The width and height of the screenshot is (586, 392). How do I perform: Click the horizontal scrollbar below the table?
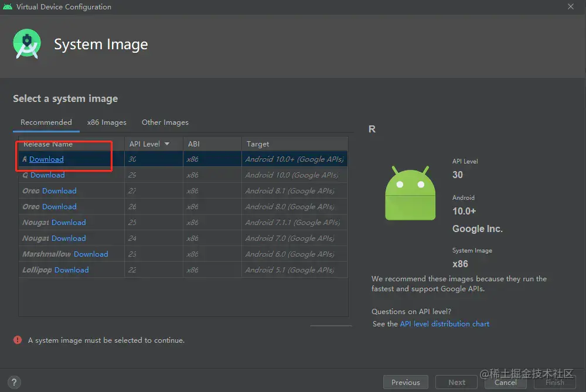pos(331,326)
